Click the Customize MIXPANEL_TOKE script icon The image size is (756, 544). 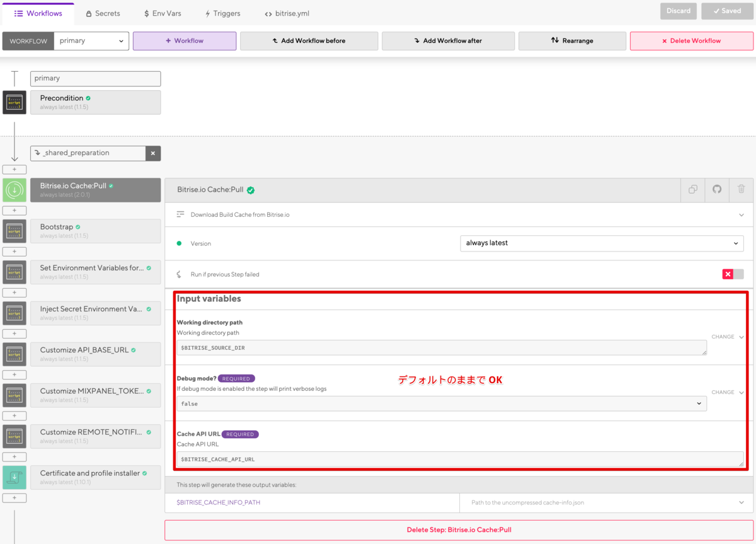(x=14, y=395)
